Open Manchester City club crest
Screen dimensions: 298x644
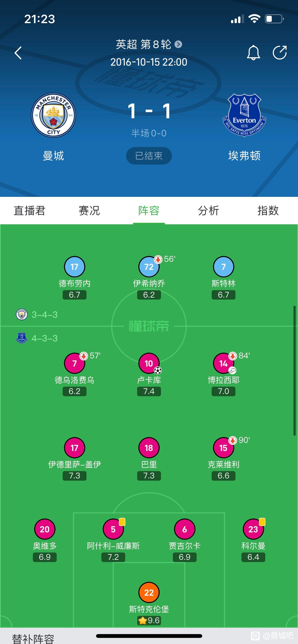pos(53,115)
